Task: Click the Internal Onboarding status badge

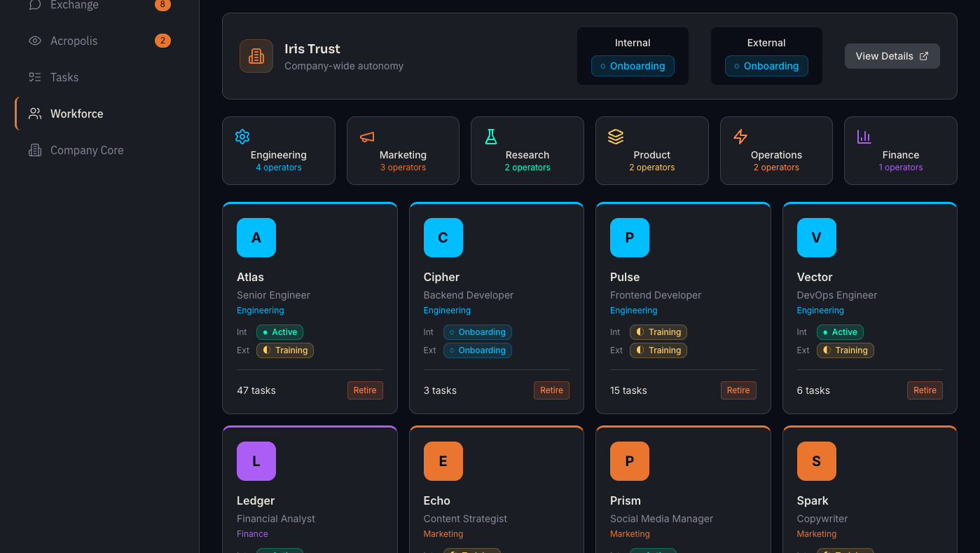Action: coord(633,66)
